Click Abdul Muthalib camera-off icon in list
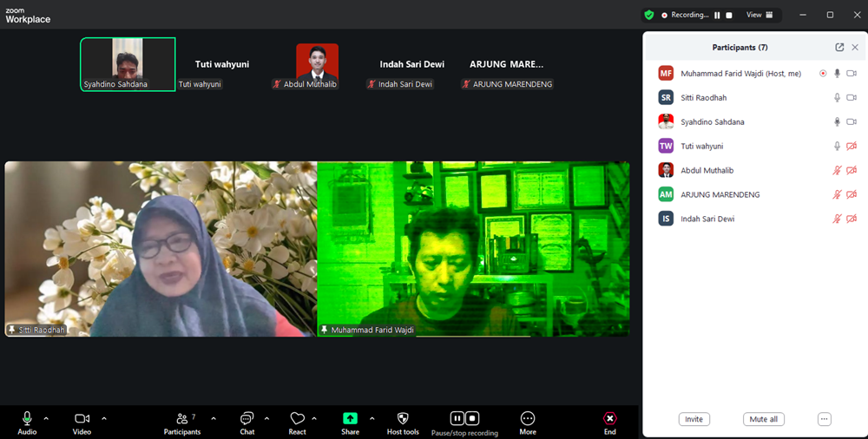This screenshot has height=439, width=868. pos(852,171)
